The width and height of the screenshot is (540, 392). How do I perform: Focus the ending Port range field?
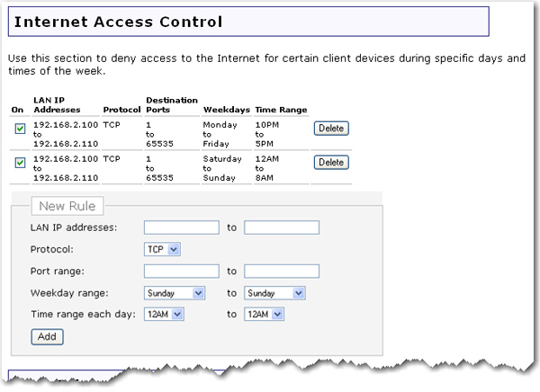click(281, 271)
